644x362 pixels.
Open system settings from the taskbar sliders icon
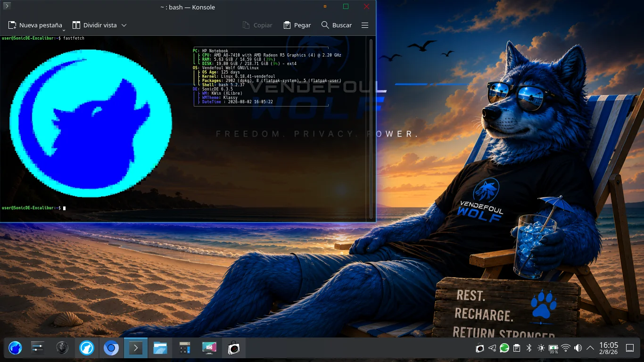[37, 348]
